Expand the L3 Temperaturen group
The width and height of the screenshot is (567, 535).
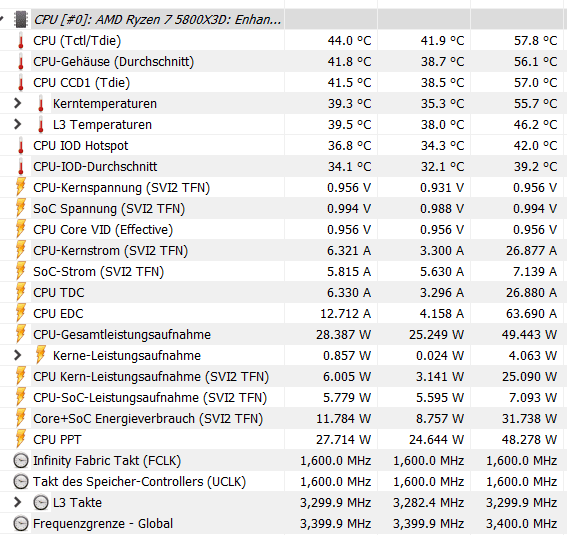tap(17, 124)
